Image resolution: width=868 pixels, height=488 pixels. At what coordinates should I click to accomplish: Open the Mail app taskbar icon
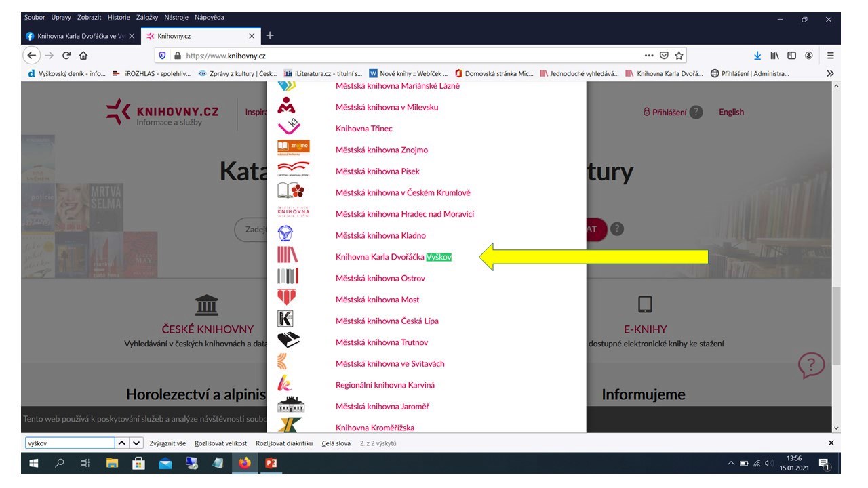coord(165,464)
